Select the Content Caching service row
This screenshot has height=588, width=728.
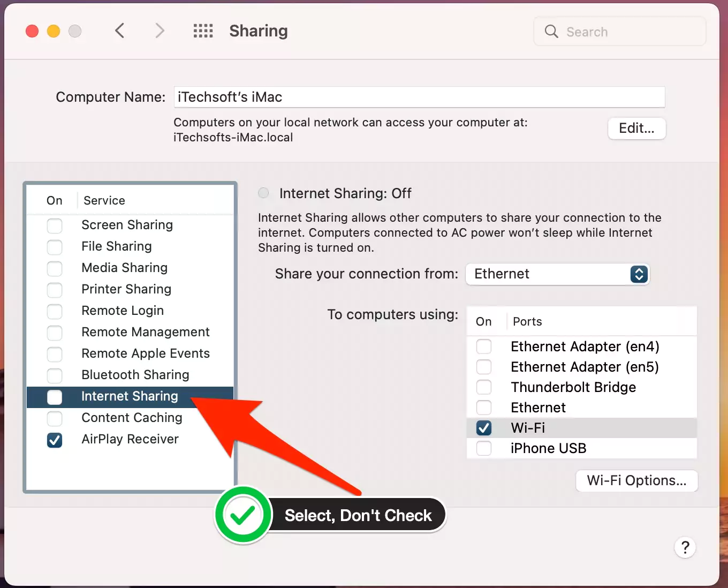[130, 418]
